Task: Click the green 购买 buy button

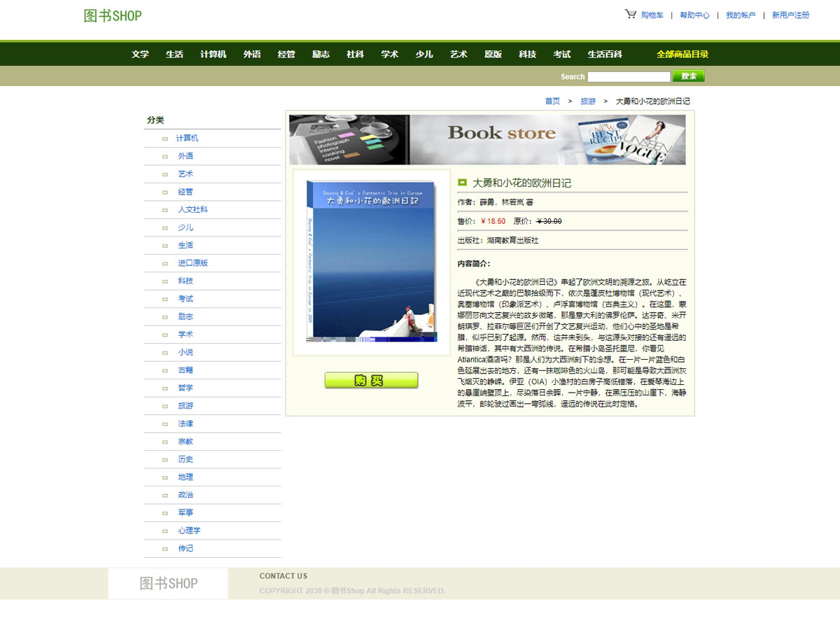Action: coord(371,380)
